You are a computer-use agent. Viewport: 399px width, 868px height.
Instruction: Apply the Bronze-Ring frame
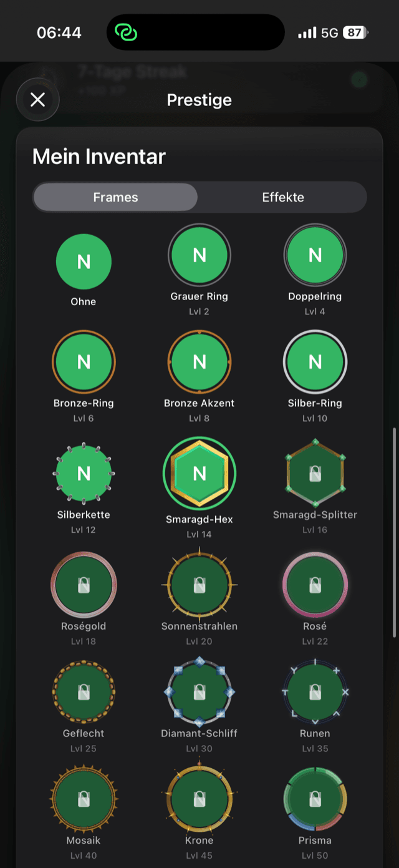coord(84,362)
